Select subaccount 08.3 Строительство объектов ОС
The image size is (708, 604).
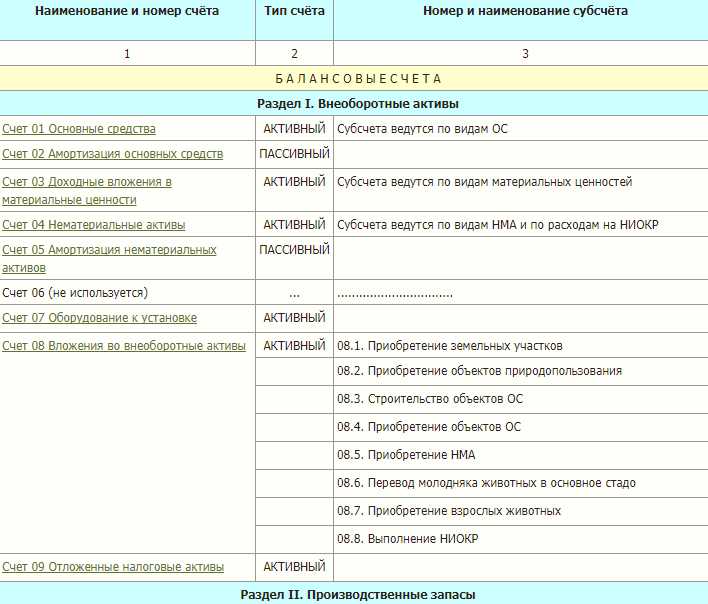point(430,399)
